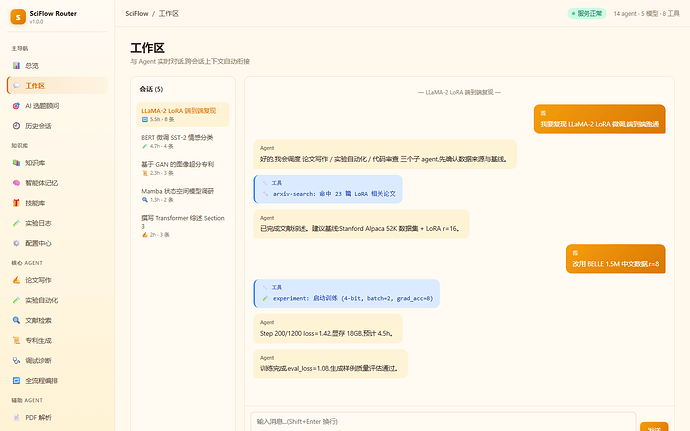Open the 总览 overview page
Viewport: 690px width, 431px height.
click(x=57, y=66)
